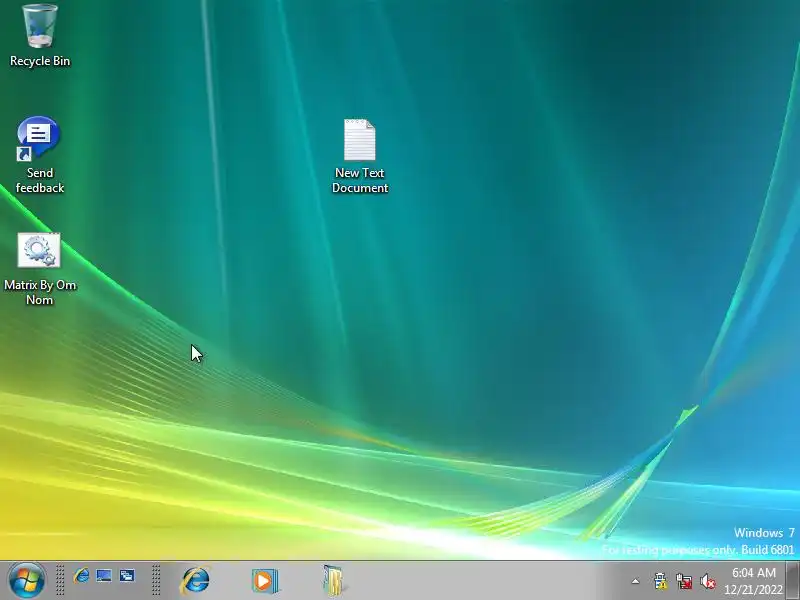Select the Matrix By Om Nom file icon
The height and width of the screenshot is (600, 800).
coord(39,251)
